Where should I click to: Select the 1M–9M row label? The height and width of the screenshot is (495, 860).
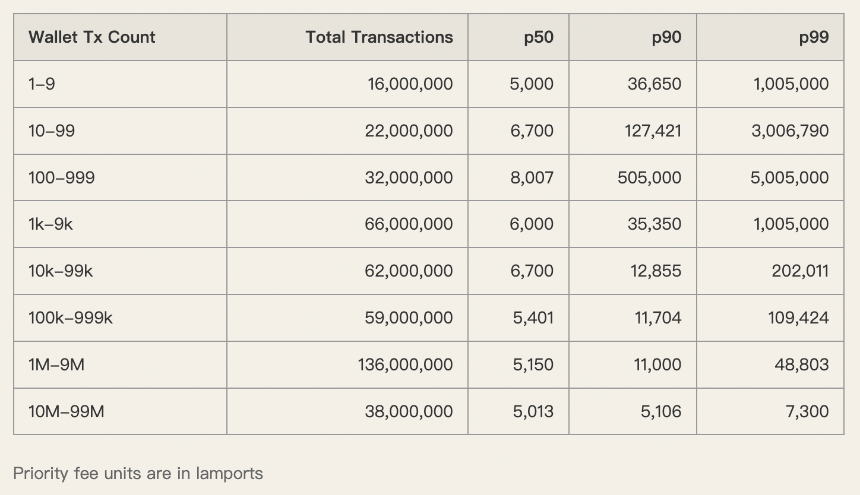point(56,365)
